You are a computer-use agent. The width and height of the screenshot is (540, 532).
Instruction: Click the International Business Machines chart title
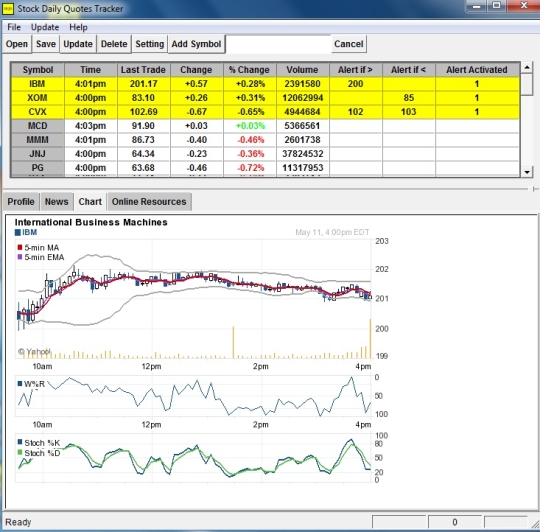[91, 222]
